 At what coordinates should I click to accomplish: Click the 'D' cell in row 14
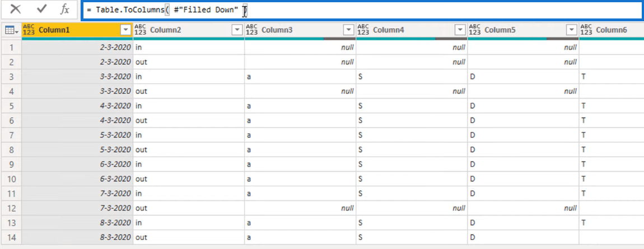524,237
